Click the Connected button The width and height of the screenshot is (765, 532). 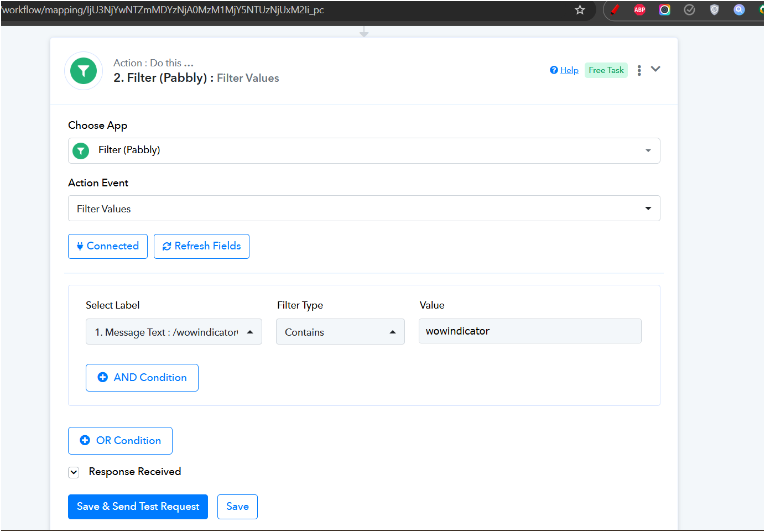point(108,246)
